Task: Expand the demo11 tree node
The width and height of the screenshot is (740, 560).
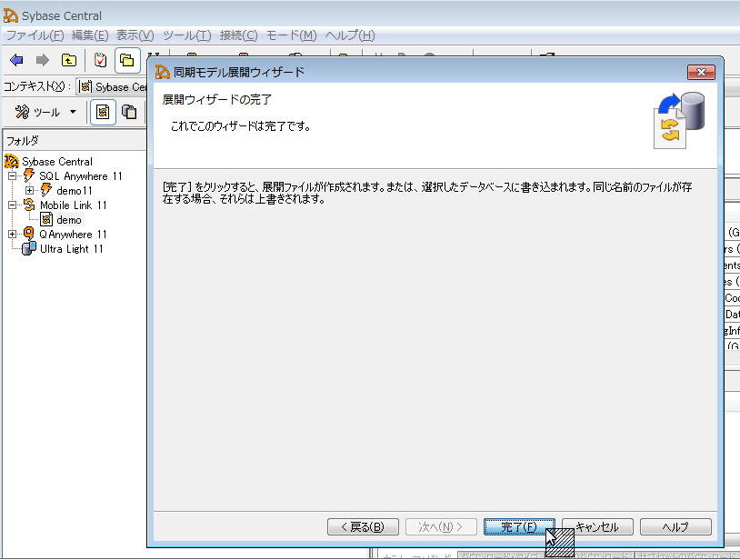Action: pos(29,191)
